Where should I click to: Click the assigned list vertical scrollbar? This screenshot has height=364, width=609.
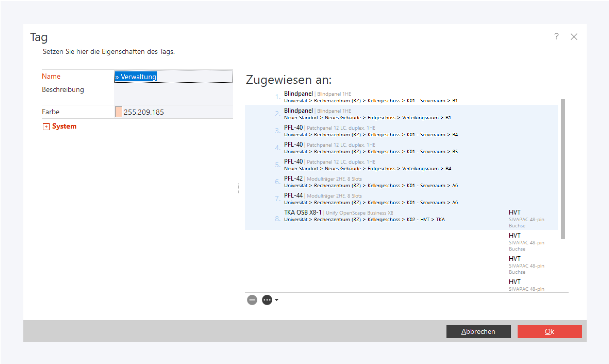[x=563, y=169]
